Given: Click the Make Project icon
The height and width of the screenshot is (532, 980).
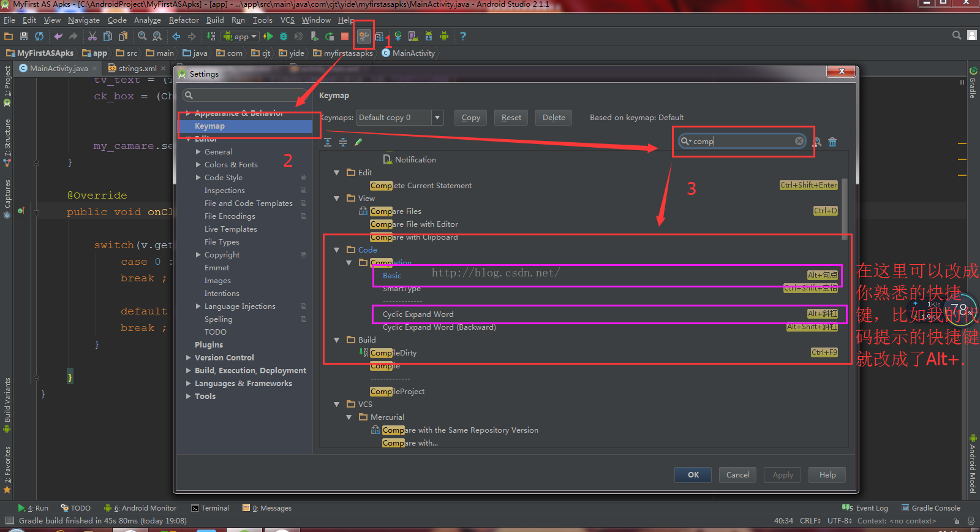Looking at the screenshot, I should (211, 36).
